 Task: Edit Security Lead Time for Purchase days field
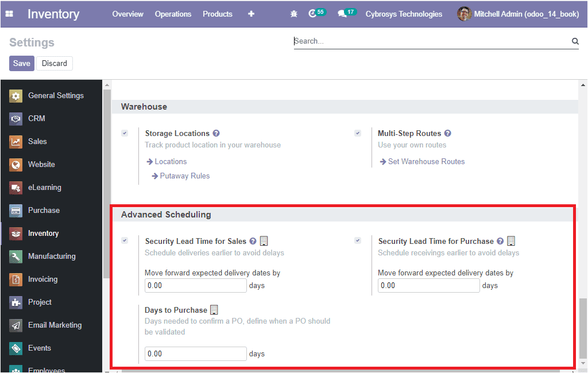(428, 286)
